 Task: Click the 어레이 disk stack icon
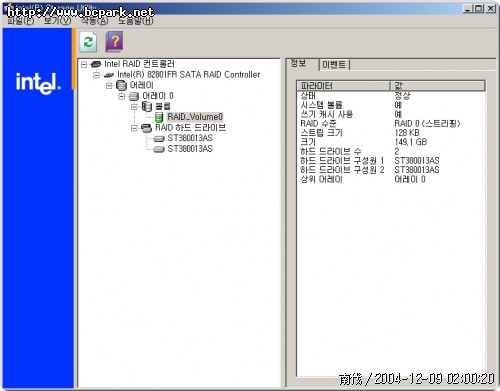tap(121, 85)
